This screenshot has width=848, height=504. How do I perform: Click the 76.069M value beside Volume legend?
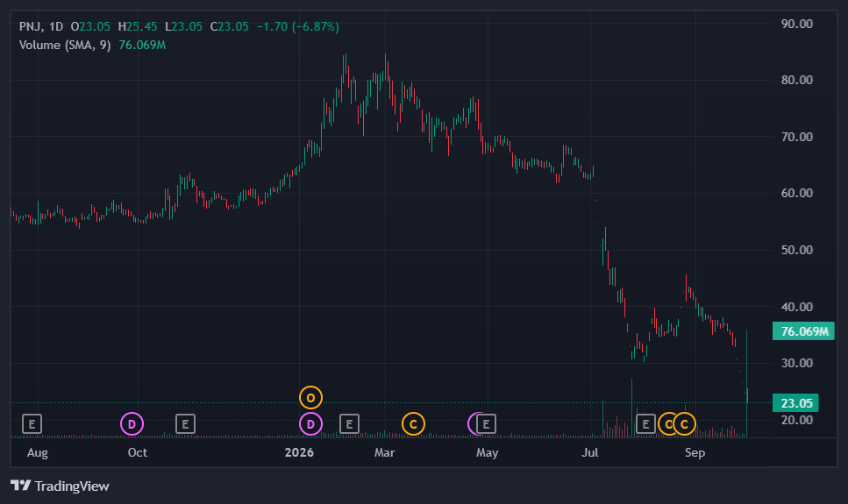(142, 45)
